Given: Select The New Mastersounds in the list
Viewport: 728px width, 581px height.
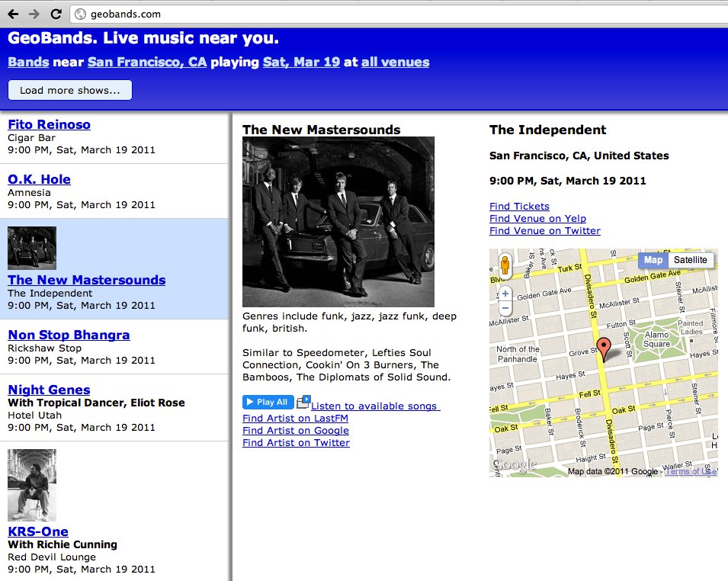Looking at the screenshot, I should tap(87, 280).
